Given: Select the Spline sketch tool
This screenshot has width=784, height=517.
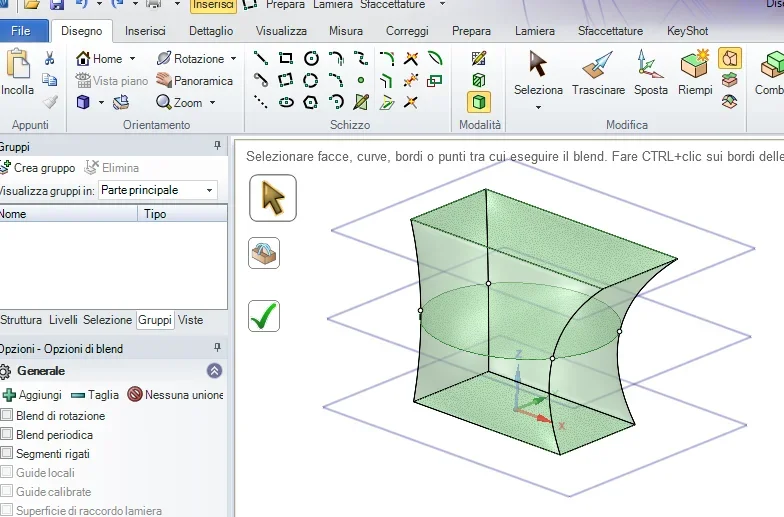Looking at the screenshot, I should [x=360, y=58].
